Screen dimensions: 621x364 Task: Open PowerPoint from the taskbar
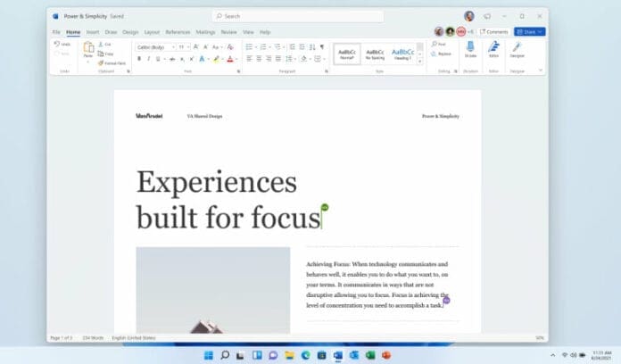[x=386, y=355]
